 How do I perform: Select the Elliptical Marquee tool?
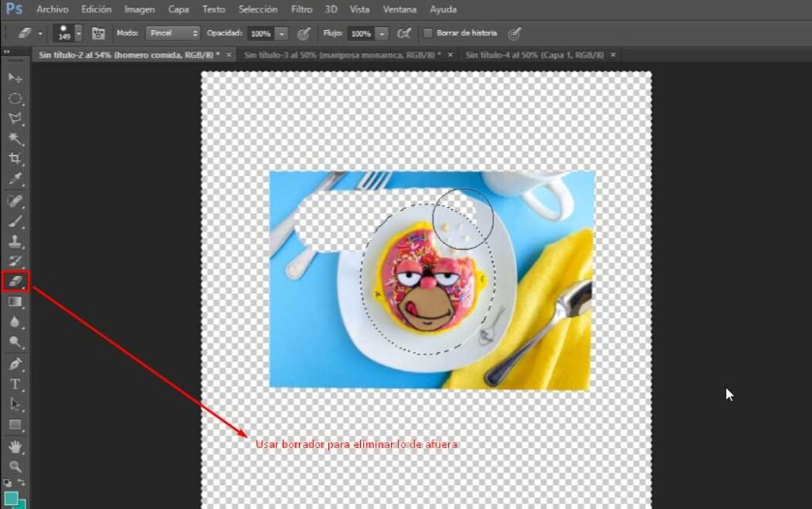[x=15, y=98]
